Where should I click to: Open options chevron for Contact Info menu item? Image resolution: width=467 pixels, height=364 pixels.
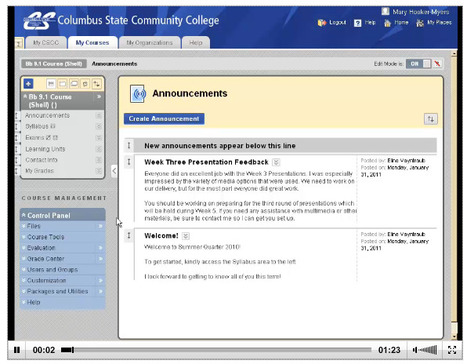tap(99, 160)
